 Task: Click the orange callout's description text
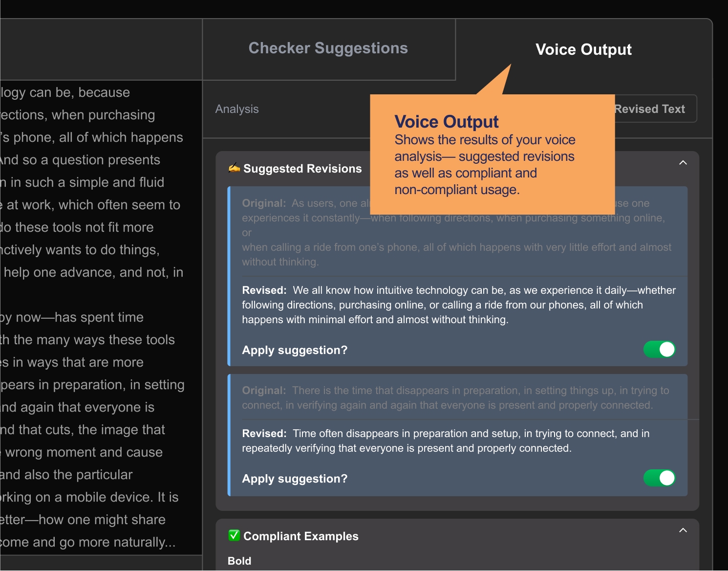tap(484, 165)
